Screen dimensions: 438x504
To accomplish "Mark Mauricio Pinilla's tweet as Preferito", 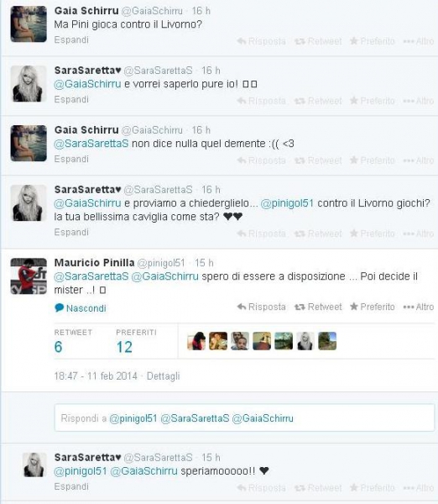I will 373,307.
